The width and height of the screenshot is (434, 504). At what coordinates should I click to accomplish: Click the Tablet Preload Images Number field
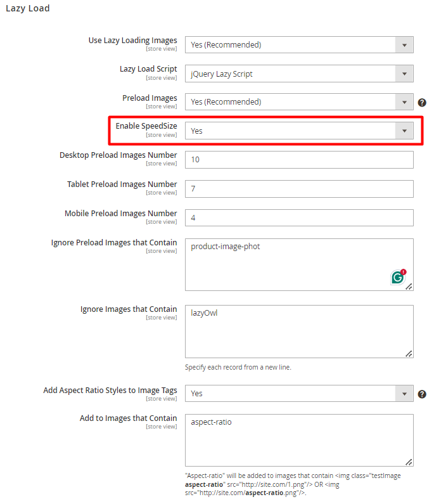(299, 189)
